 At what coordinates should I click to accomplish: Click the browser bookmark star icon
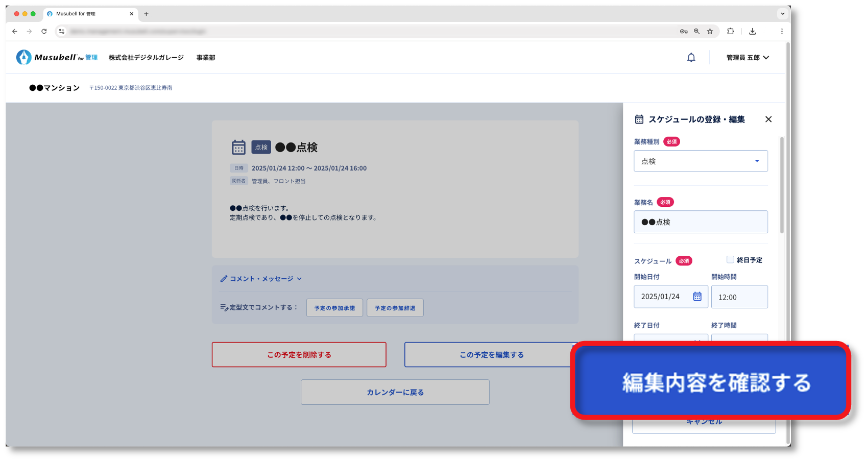pos(710,31)
